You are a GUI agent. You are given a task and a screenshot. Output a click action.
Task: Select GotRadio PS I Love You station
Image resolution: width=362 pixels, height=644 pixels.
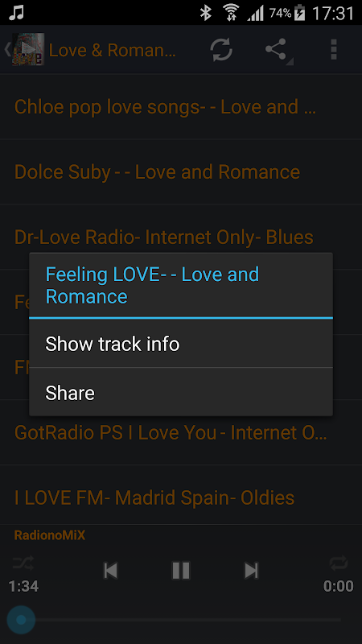pos(181,432)
